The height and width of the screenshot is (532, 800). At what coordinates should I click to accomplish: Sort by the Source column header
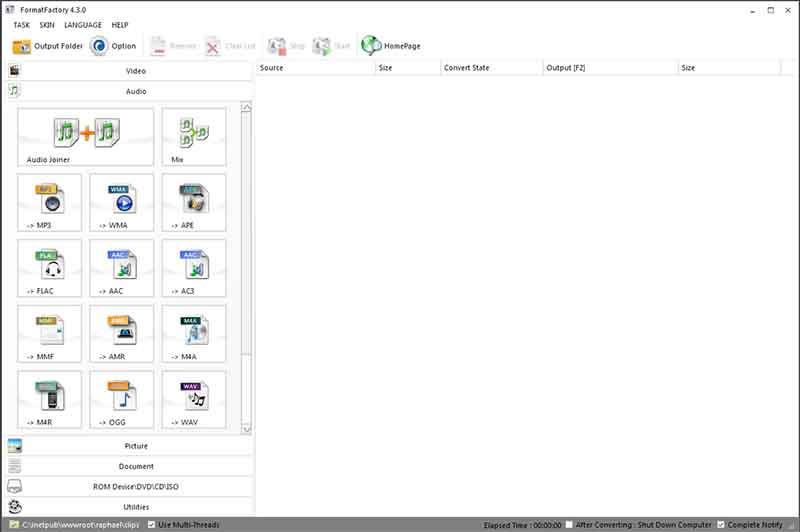tap(315, 68)
